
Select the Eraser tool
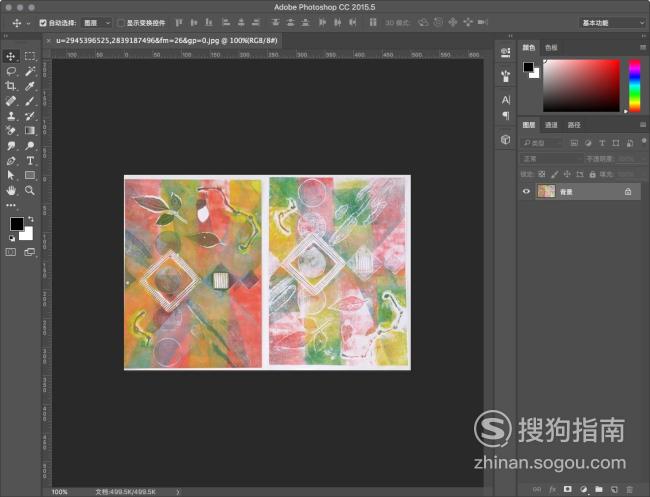coord(11,131)
